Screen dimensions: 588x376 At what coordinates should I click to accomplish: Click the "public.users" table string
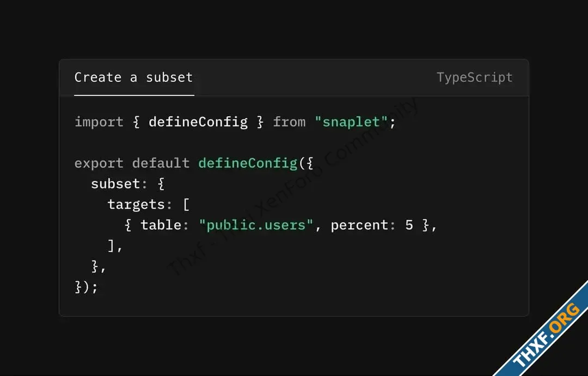(x=256, y=225)
